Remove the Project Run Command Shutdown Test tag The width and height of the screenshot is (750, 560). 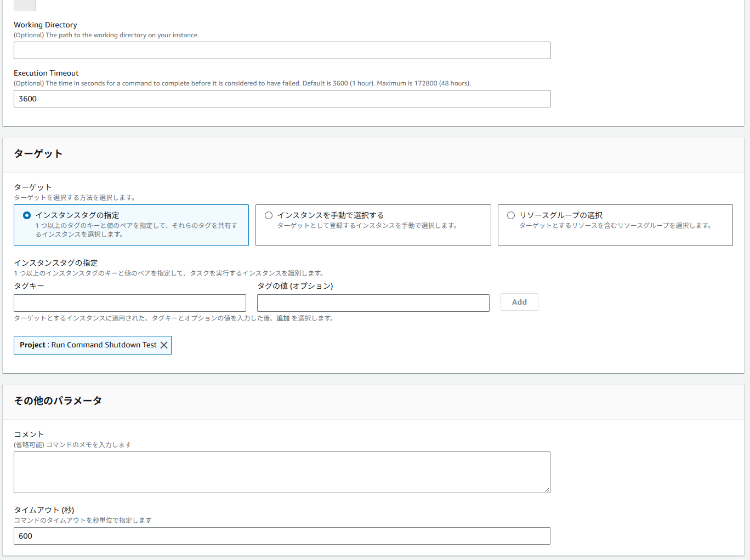point(163,345)
